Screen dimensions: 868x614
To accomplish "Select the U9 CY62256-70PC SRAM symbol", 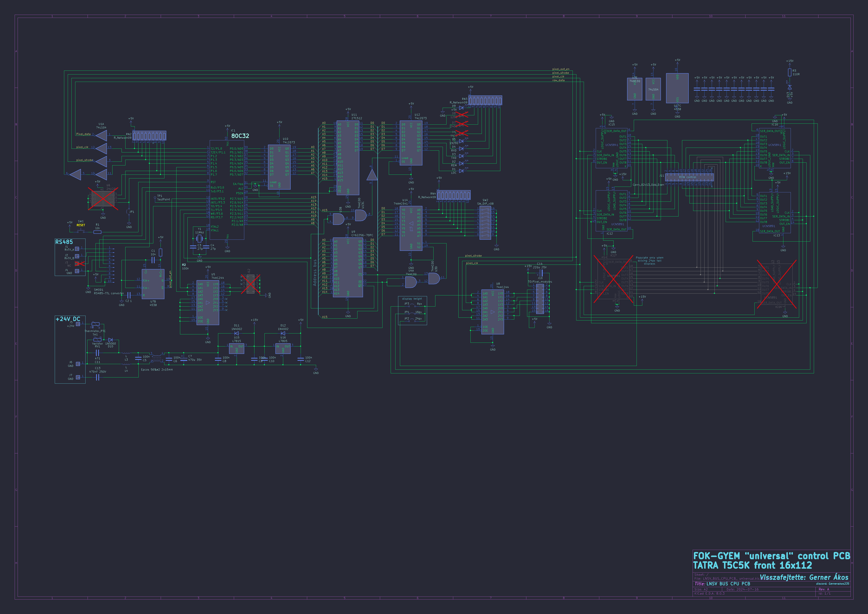I will 348,268.
